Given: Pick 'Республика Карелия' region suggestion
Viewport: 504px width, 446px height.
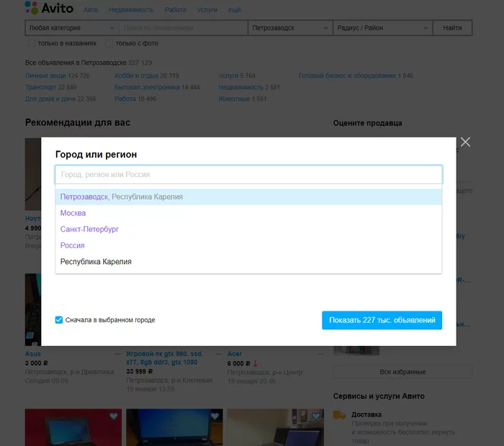Looking at the screenshot, I should pyautogui.click(x=248, y=262).
